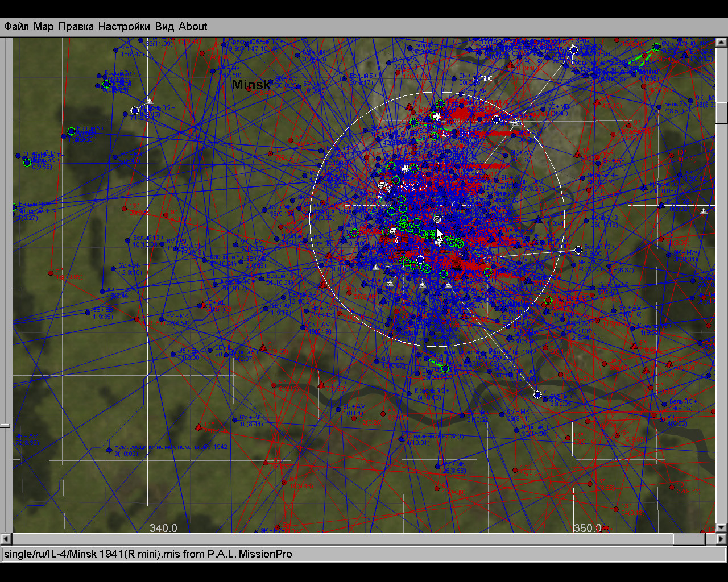The height and width of the screenshot is (582, 728).
Task: Select the blue waypoint dot for 6V + MK 42(9:16)
Action: click(113, 268)
